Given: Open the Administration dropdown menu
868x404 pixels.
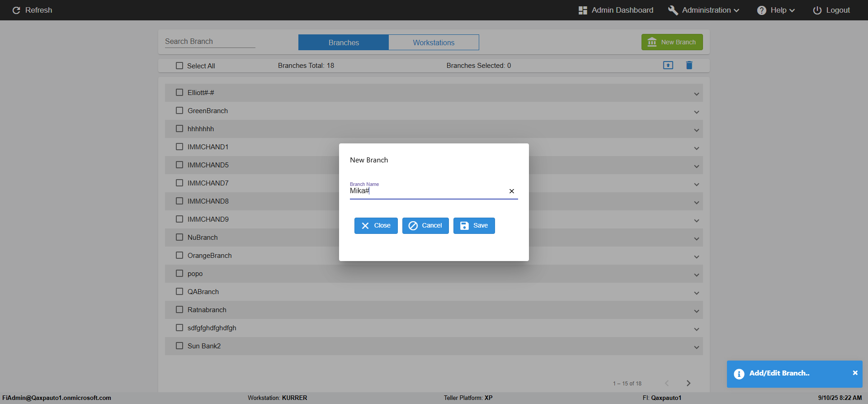Looking at the screenshot, I should coord(704,10).
